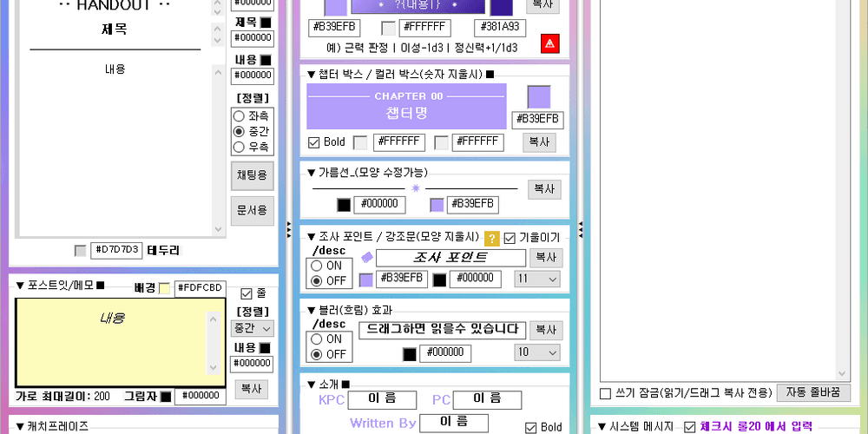Turn /desc ON in 블러 효과 section
The height and width of the screenshot is (434, 868).
pos(317,339)
